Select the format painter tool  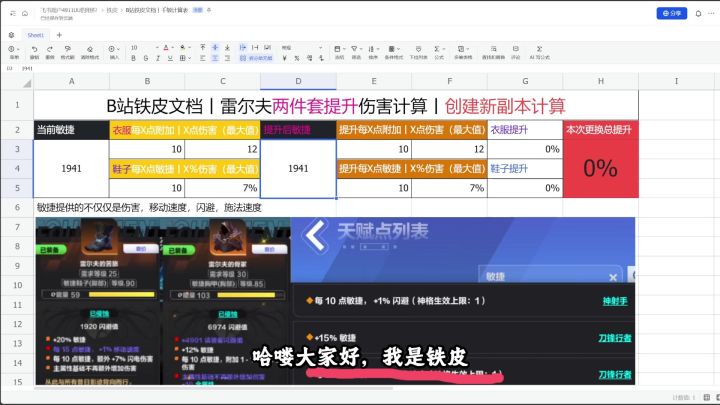pos(68,51)
